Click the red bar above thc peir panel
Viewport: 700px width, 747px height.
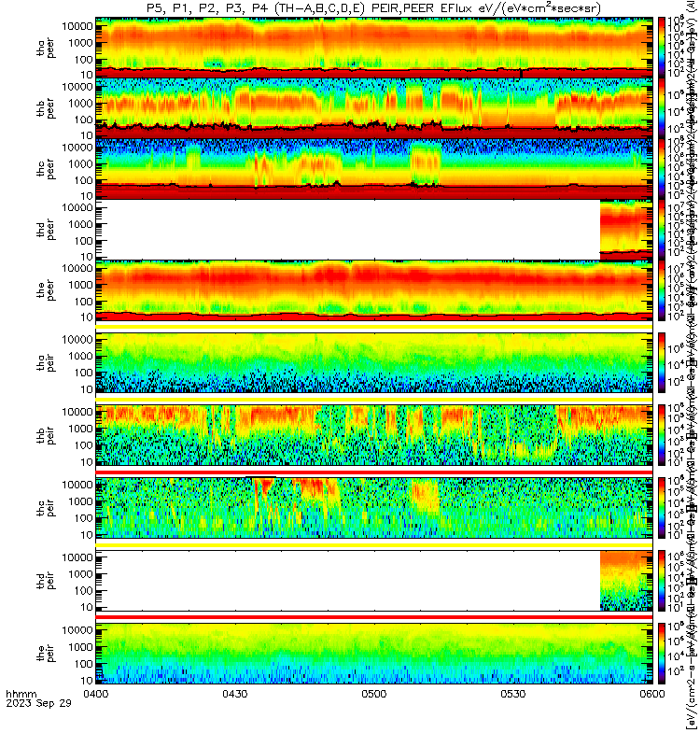[374, 472]
